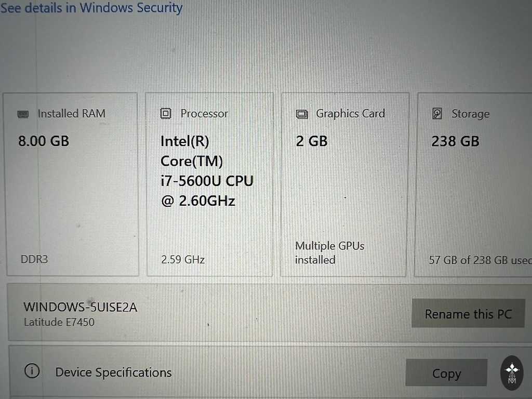The image size is (532, 399).
Task: Click the Processor chip icon
Action: point(165,114)
